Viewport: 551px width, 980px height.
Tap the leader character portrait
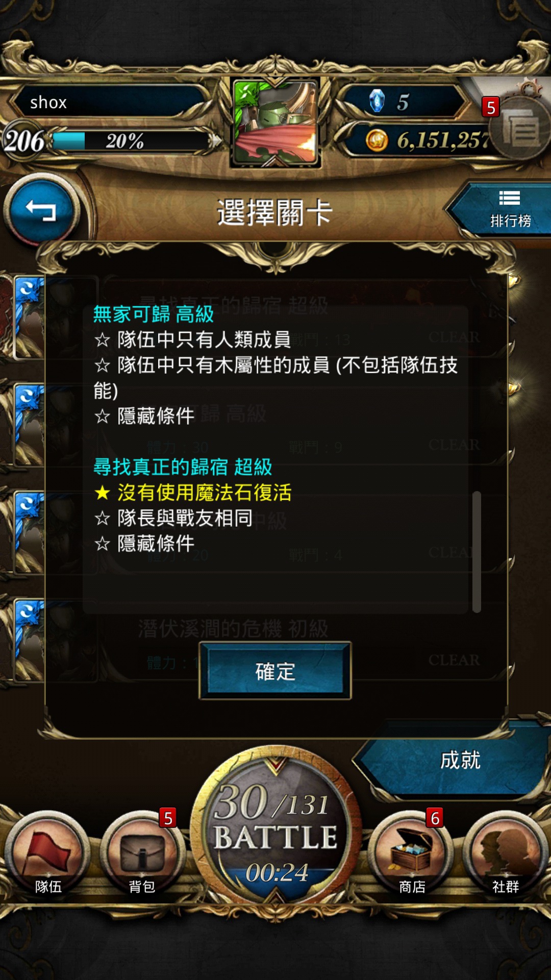[x=275, y=122]
